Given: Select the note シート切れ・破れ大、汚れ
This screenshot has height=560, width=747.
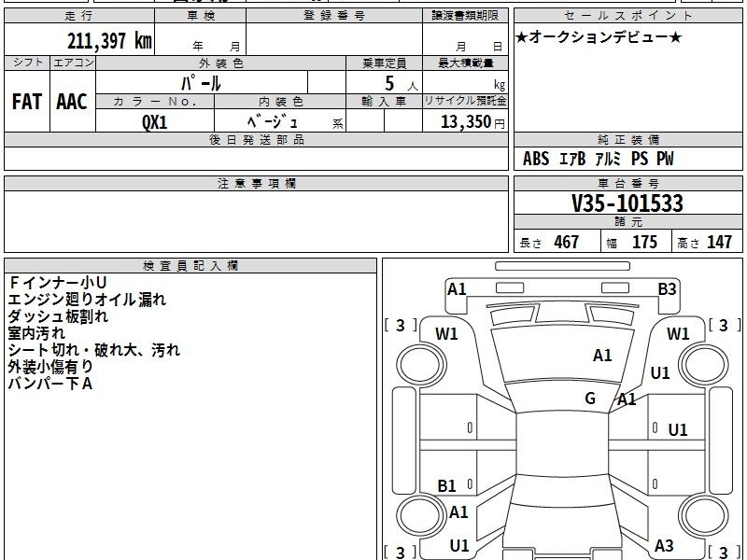Looking at the screenshot, I should [94, 351].
